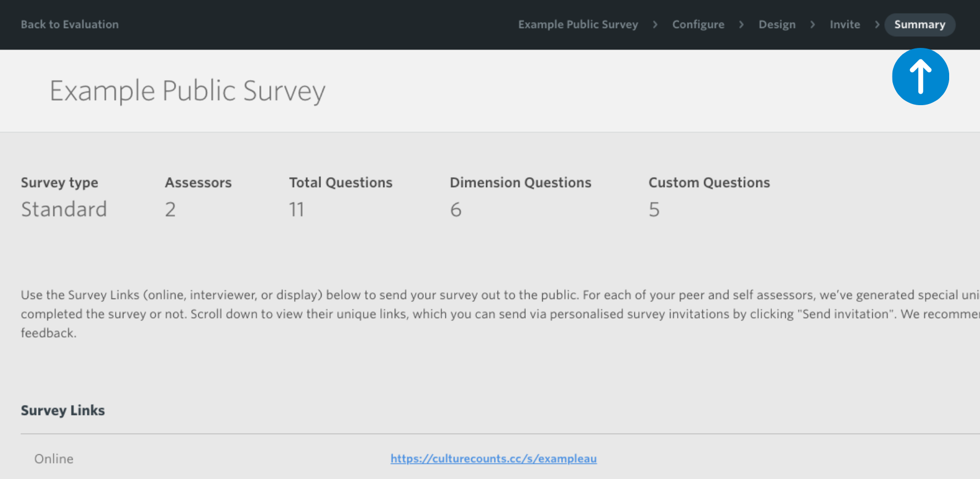980x479 pixels.
Task: Click the Total Questions value 11
Action: 297,210
